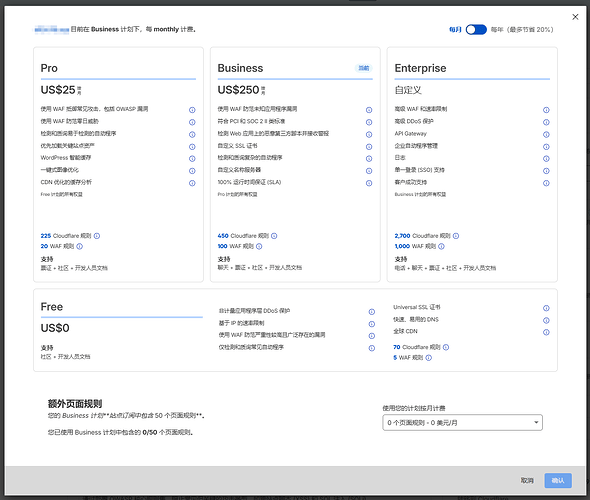590x500 pixels.
Task: Open info icon for '基于 IP' rate limiting
Action: pyautogui.click(x=371, y=324)
